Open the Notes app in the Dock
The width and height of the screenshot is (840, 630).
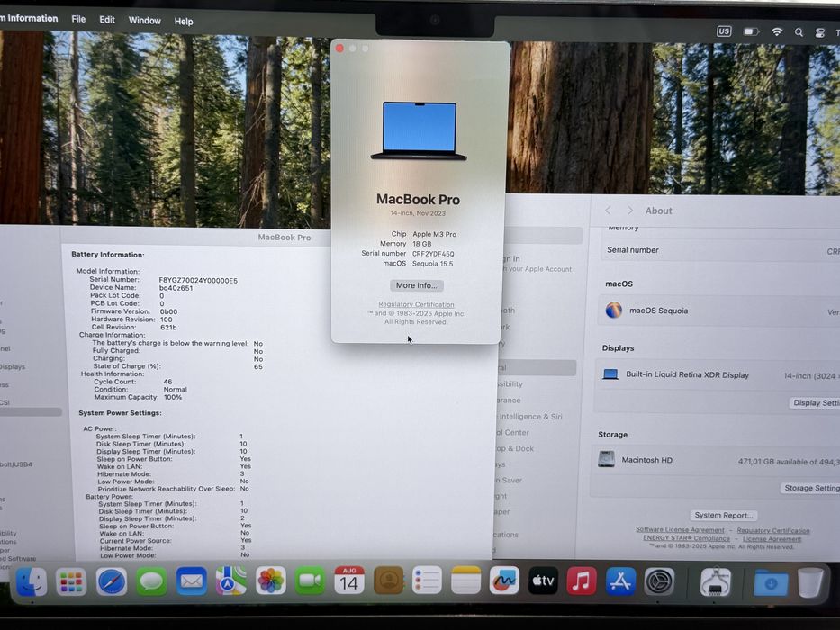465,580
